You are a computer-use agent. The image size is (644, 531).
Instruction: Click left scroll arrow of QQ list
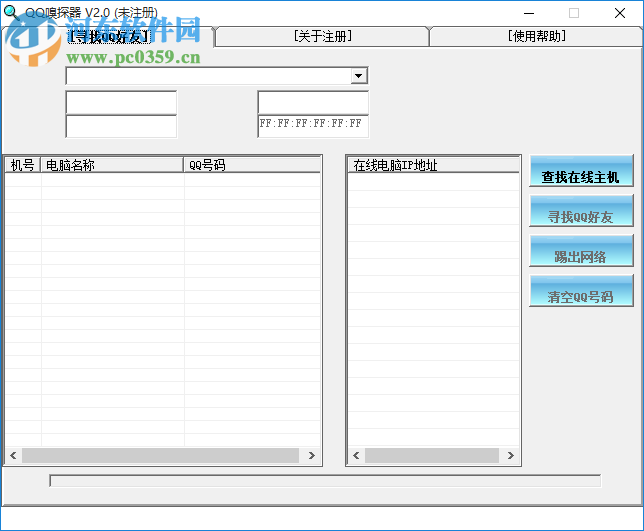13,455
